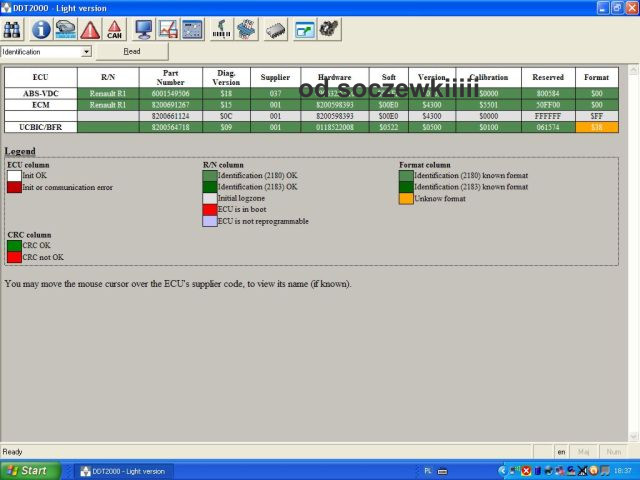
Task: Open the Identification dropdown arrow
Action: point(86,52)
